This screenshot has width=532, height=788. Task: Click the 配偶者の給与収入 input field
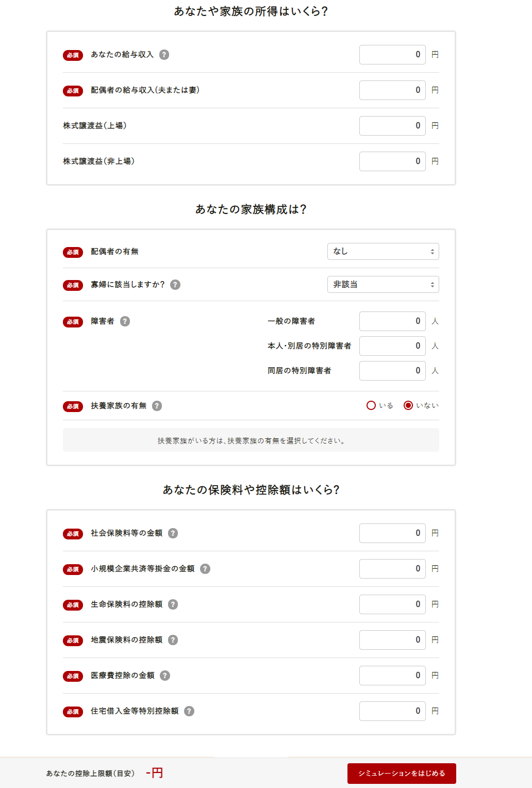(x=392, y=90)
